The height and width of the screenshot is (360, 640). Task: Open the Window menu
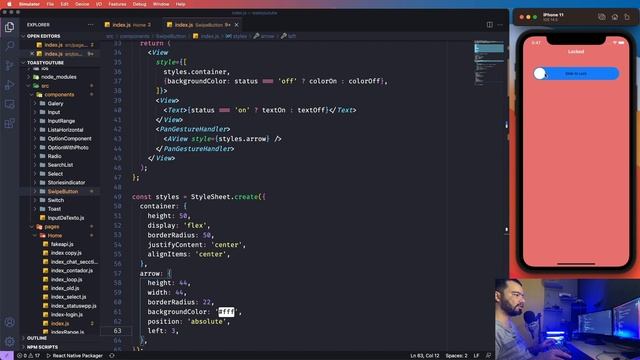[161, 4]
